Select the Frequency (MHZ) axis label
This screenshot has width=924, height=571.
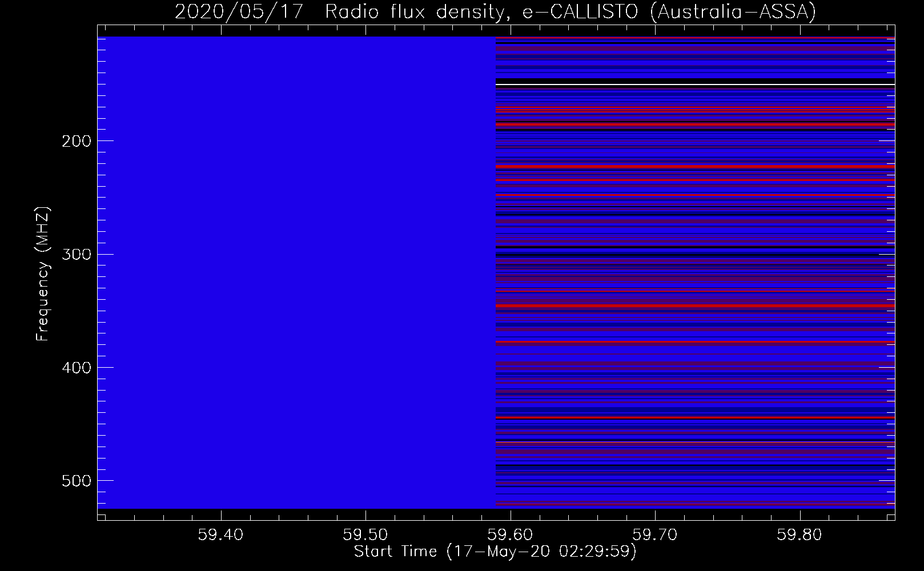point(43,274)
